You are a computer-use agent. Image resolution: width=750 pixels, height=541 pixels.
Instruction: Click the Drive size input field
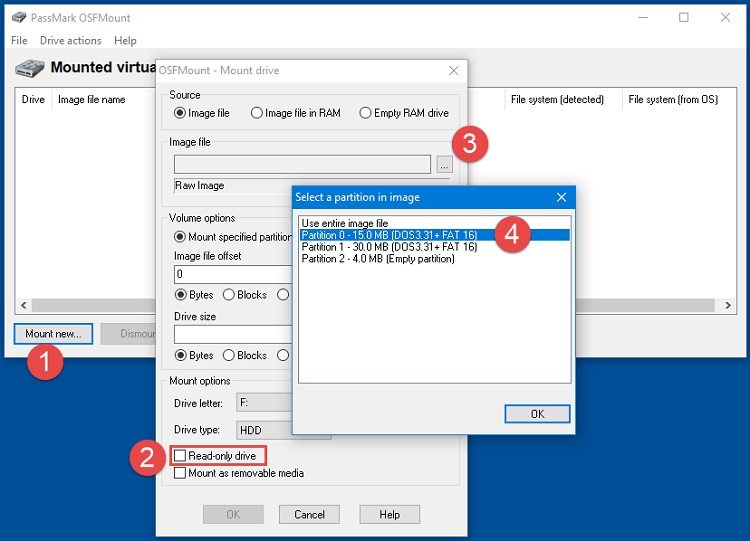233,334
